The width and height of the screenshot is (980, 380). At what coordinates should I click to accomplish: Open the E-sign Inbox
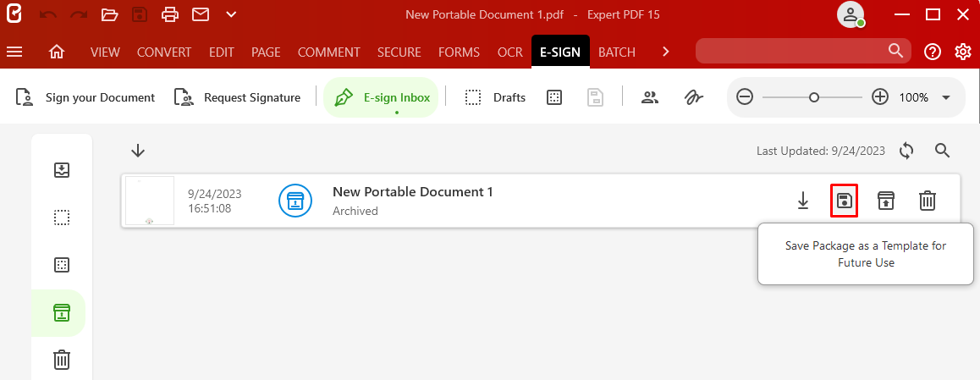tap(381, 97)
